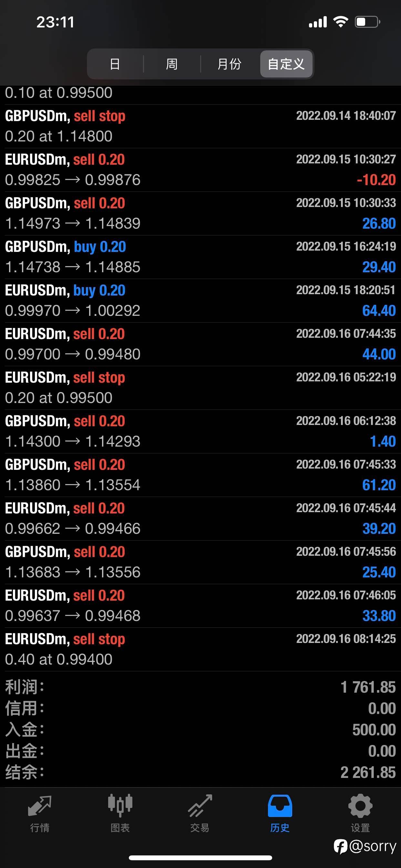Tap the cellular signal bars icon
Viewport: 401px width, 868px height.
click(318, 22)
